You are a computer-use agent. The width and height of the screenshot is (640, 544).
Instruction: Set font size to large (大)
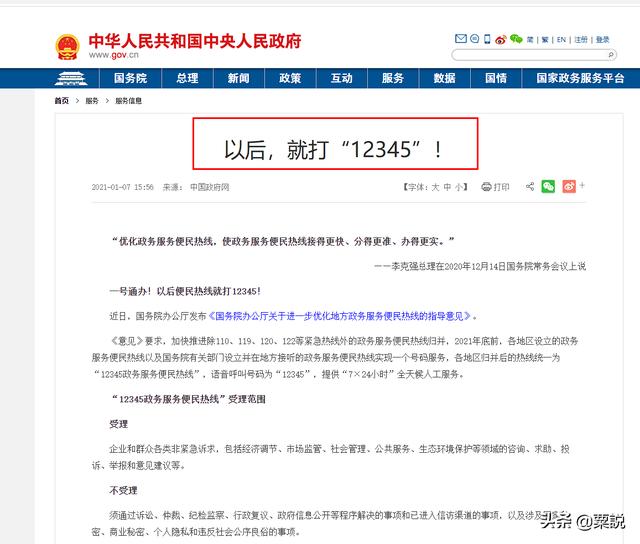(x=435, y=187)
